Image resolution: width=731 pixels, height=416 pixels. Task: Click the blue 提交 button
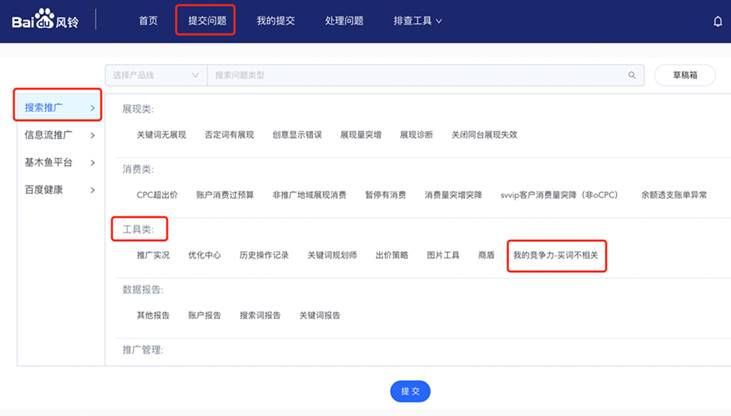(410, 391)
